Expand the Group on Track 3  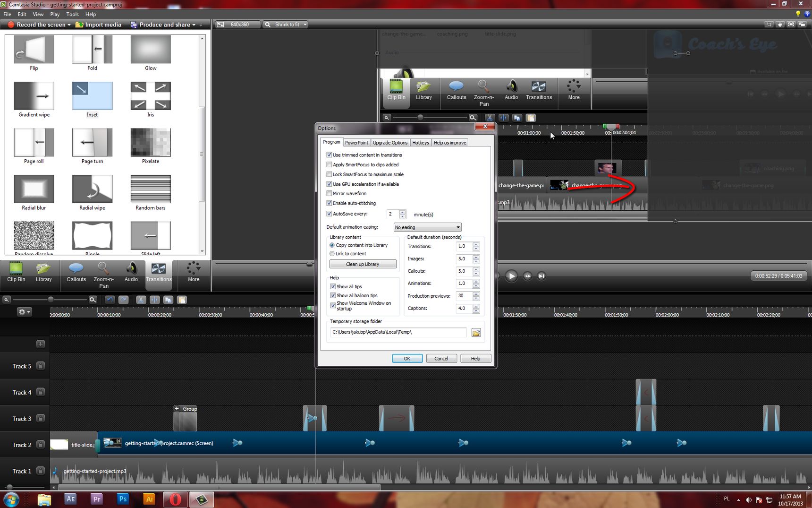177,409
